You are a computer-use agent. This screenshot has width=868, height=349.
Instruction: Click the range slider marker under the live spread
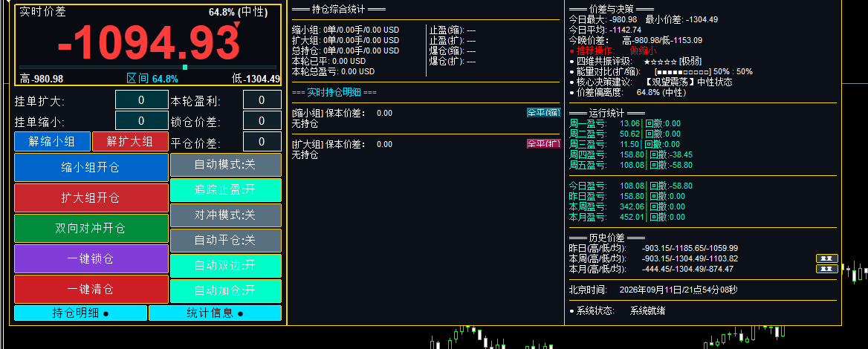pyautogui.click(x=185, y=68)
